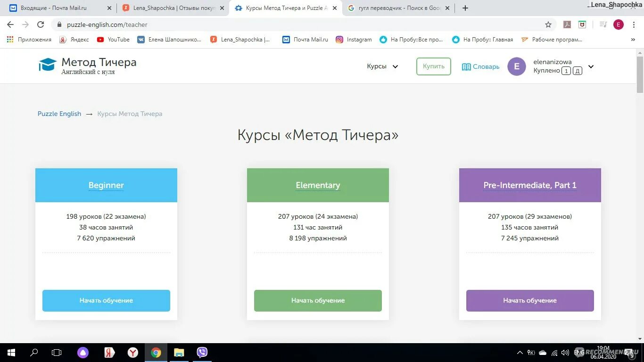Open the VK Елена Шапошнико... bookmark
The width and height of the screenshot is (644, 362).
169,40
